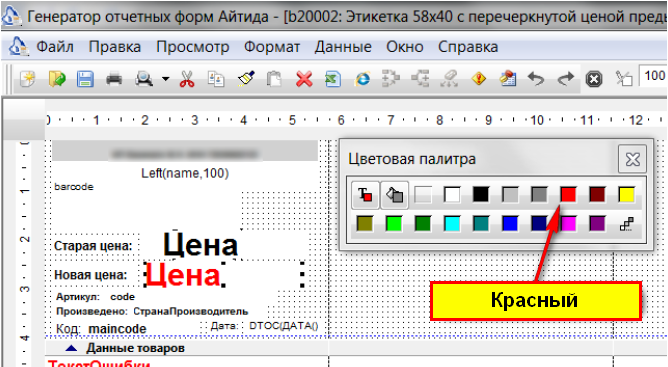Viewport: 668px width, 367px height.
Task: Close the Цветовая палитра panel
Action: tap(633, 159)
